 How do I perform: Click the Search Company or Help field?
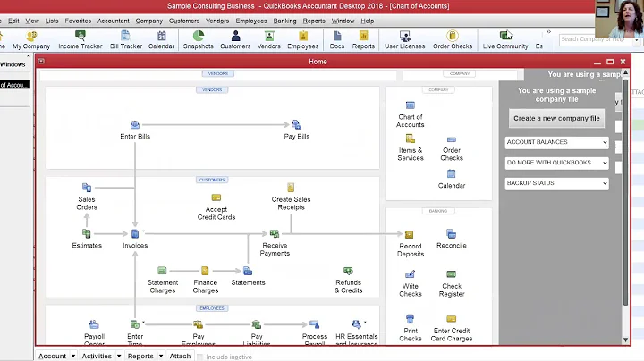pos(597,39)
